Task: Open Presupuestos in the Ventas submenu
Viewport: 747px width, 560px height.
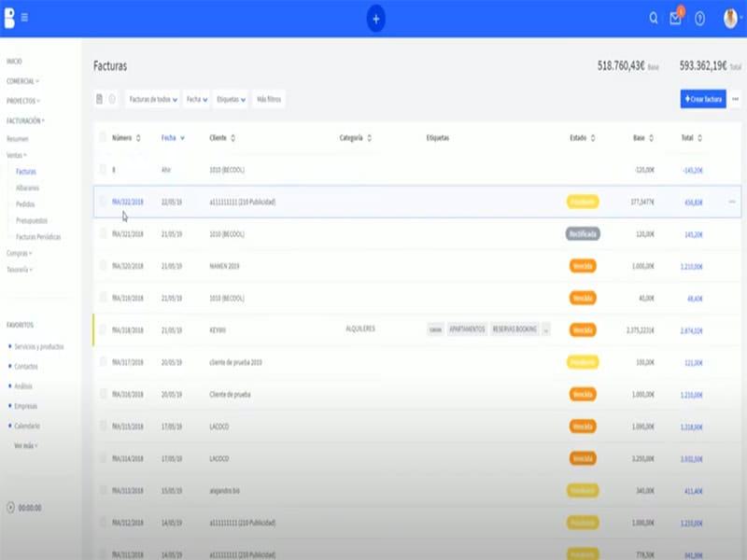Action: click(32, 220)
